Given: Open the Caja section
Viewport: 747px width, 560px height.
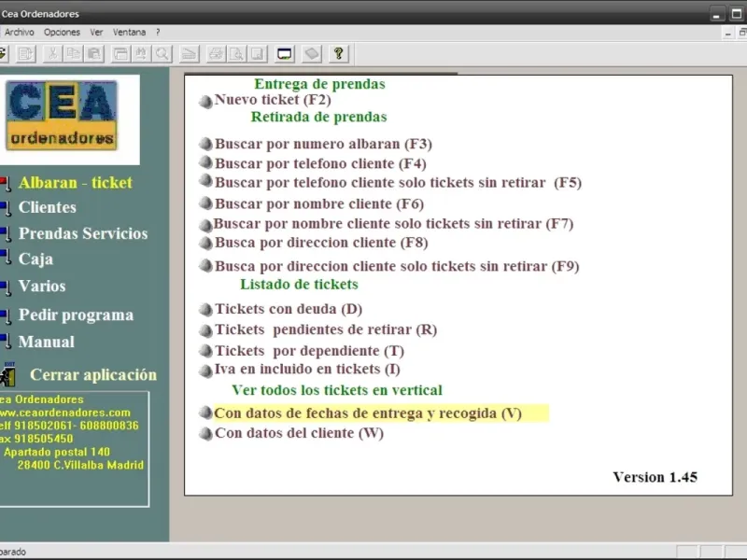Looking at the screenshot, I should [35, 259].
